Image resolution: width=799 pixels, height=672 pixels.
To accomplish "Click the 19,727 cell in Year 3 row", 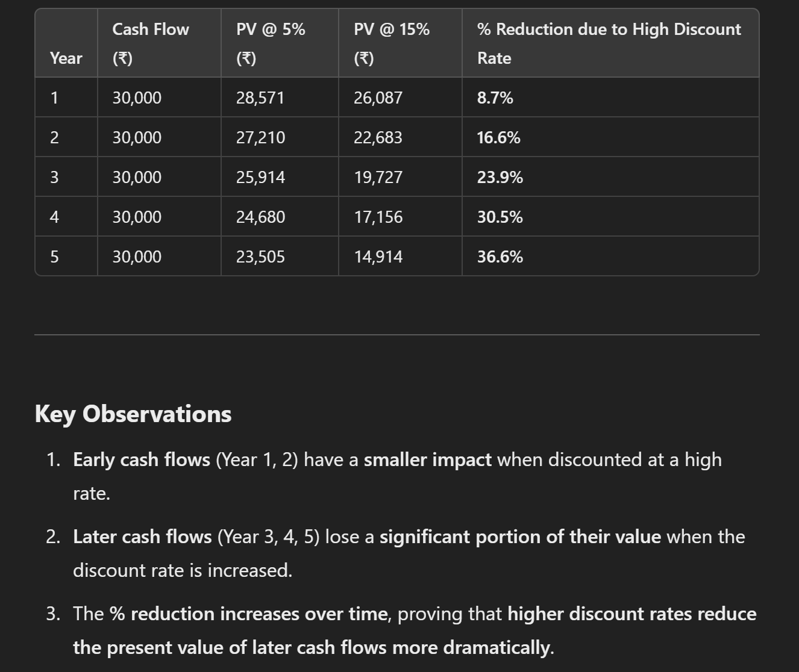I will point(378,178).
